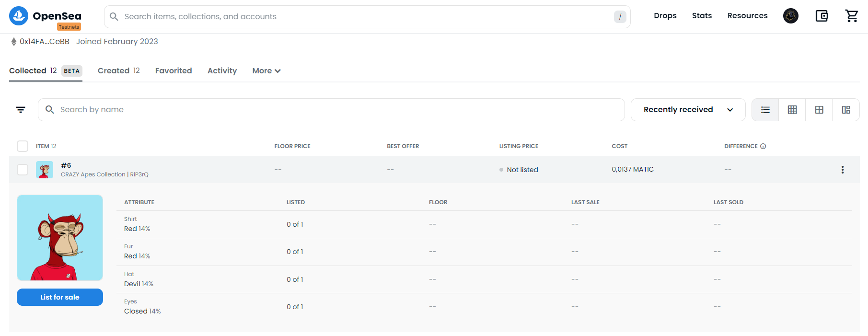Screen dimensions: 868x336
Task: Expand the More tab menu
Action: click(x=266, y=71)
